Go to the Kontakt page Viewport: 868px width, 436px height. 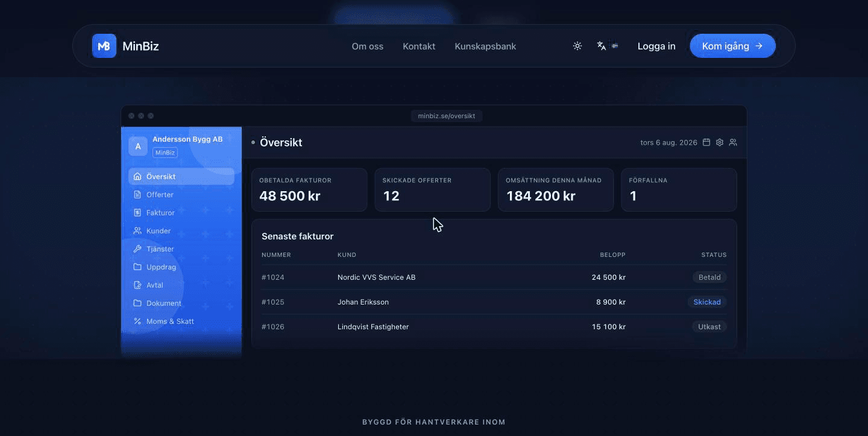(419, 46)
